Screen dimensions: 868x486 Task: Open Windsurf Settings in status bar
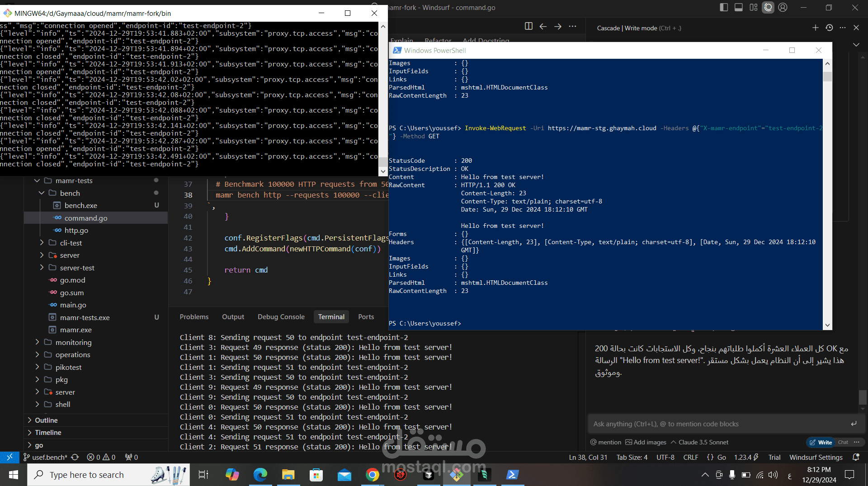pyautogui.click(x=816, y=457)
